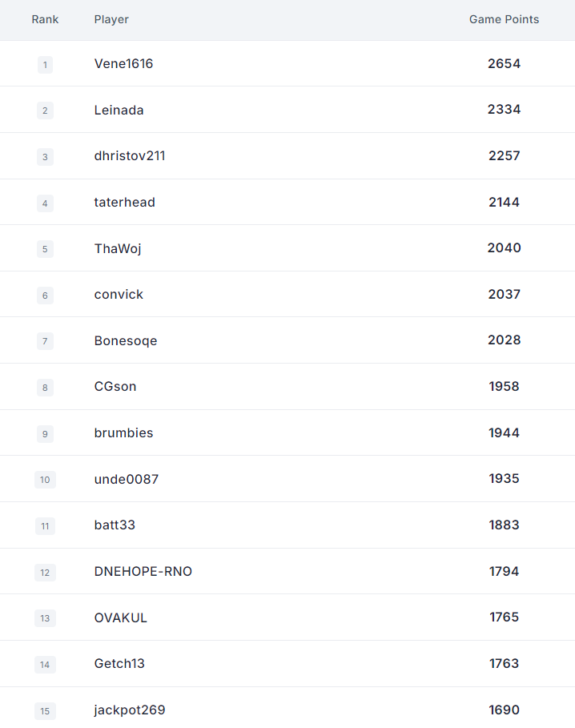
Task: Click the Player column header
Action: (111, 19)
